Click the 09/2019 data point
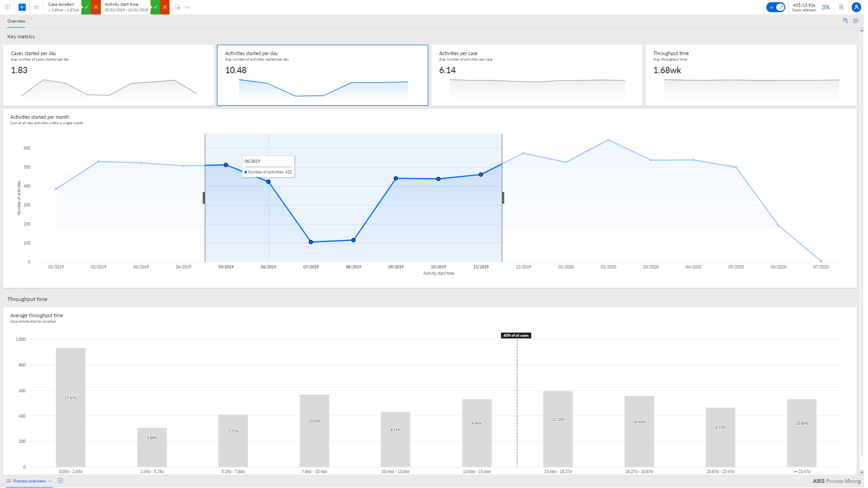 coord(396,178)
